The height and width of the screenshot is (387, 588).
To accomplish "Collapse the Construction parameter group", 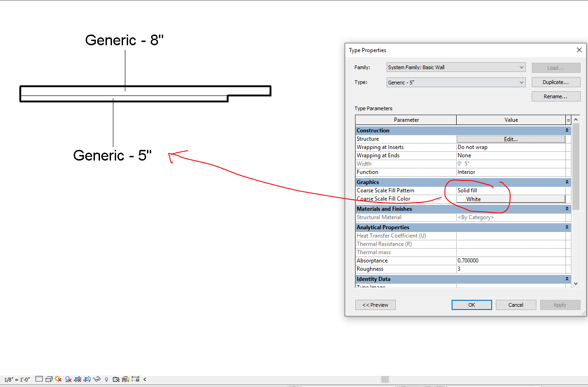I will pos(567,130).
